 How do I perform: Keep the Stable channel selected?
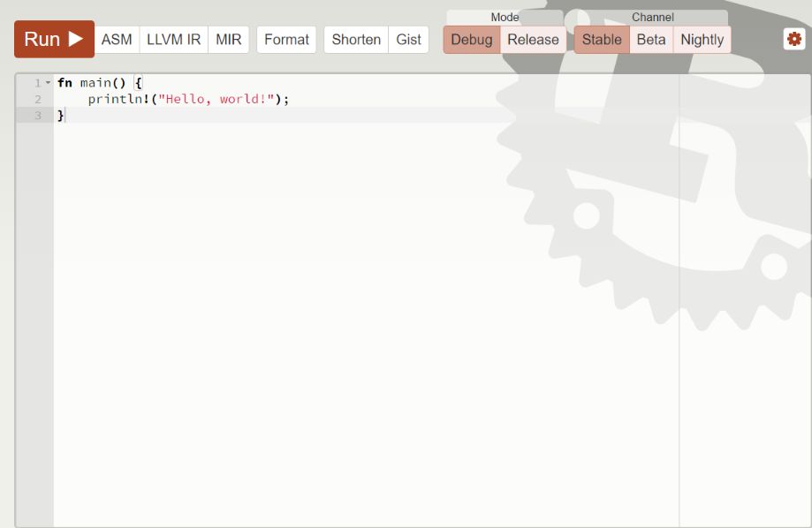click(602, 40)
